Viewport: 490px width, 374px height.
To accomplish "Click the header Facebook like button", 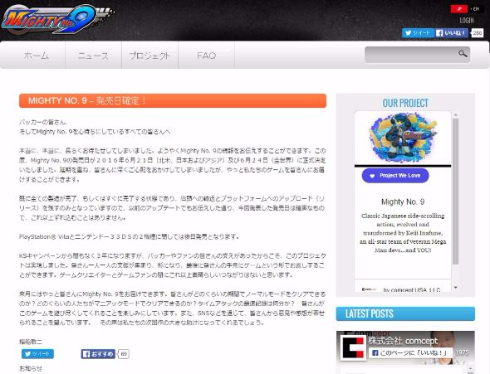I will pyautogui.click(x=452, y=33).
